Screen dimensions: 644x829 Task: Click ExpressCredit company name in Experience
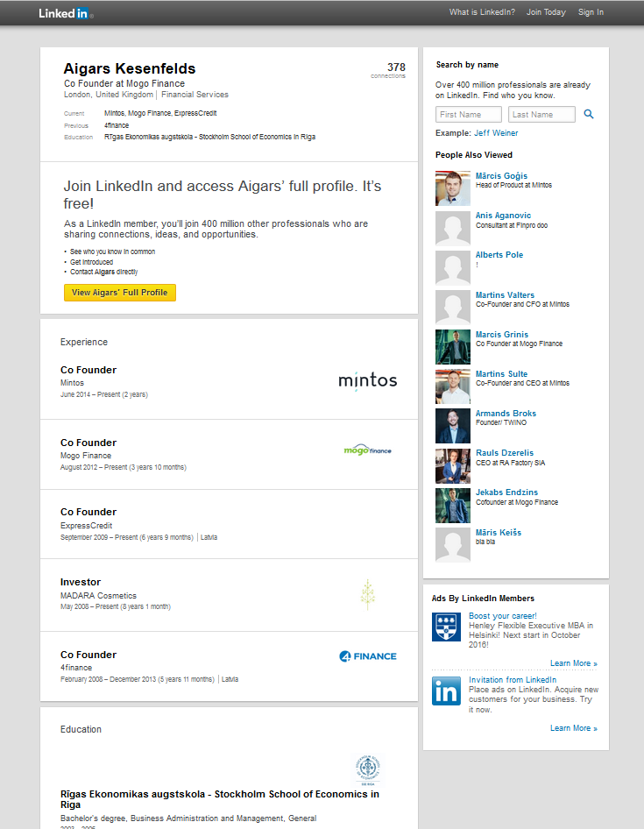coord(86,526)
